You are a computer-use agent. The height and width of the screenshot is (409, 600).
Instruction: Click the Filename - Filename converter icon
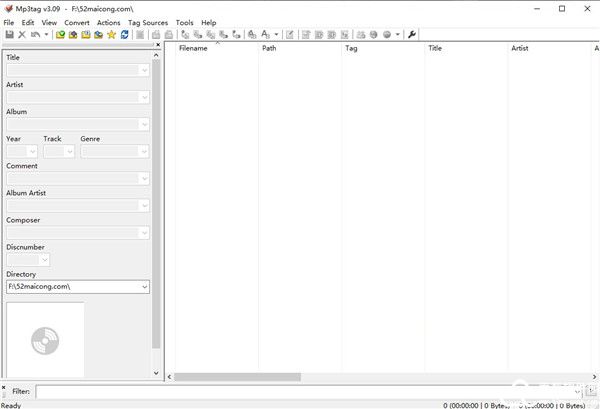tap(211, 35)
